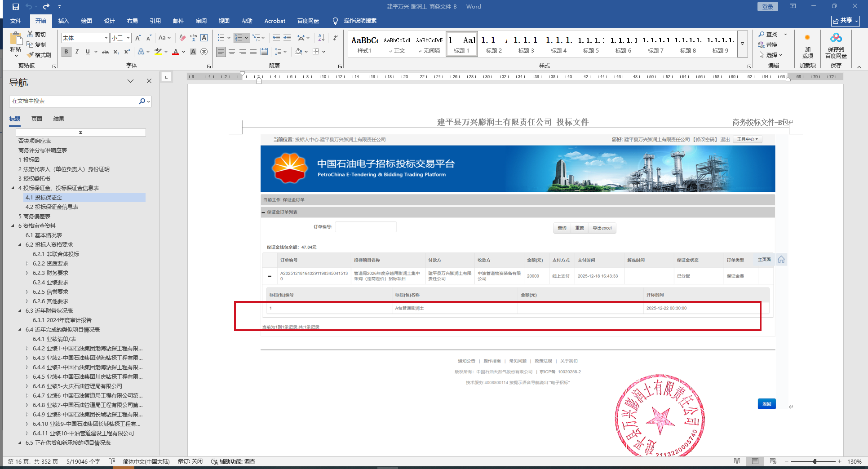The image size is (868, 469).
Task: Shrink font size with the smaller A icon
Action: tap(149, 38)
